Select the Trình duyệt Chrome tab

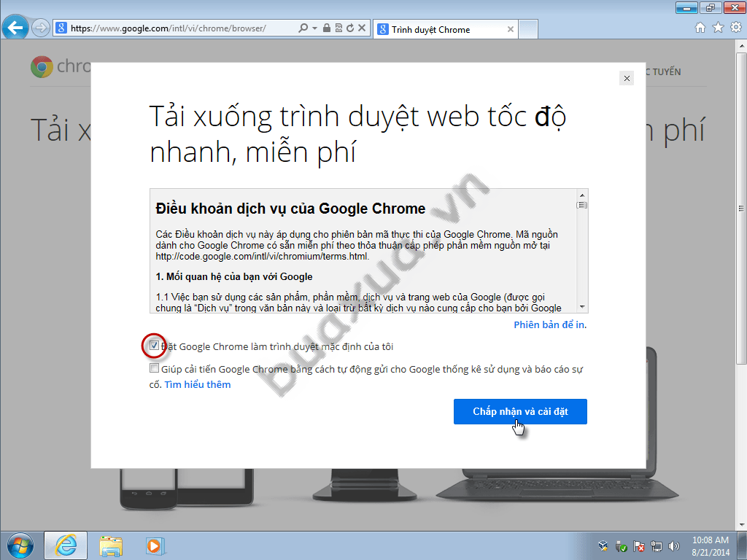click(x=444, y=29)
